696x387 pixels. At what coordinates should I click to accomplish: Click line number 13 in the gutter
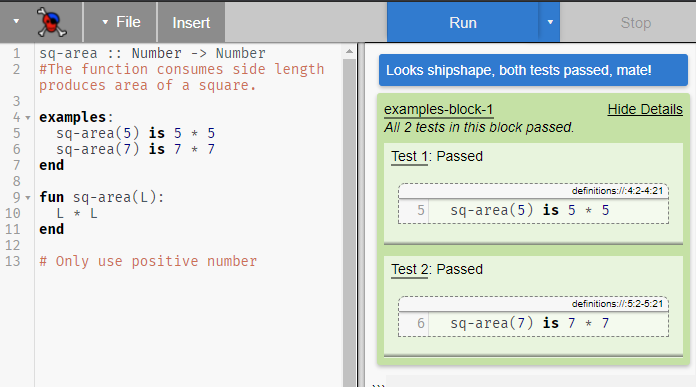(13, 261)
